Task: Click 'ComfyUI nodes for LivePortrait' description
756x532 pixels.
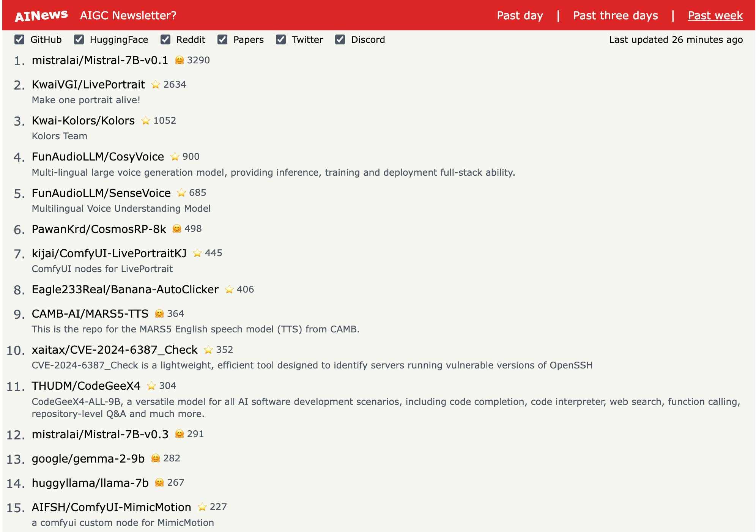Action: [x=102, y=269]
